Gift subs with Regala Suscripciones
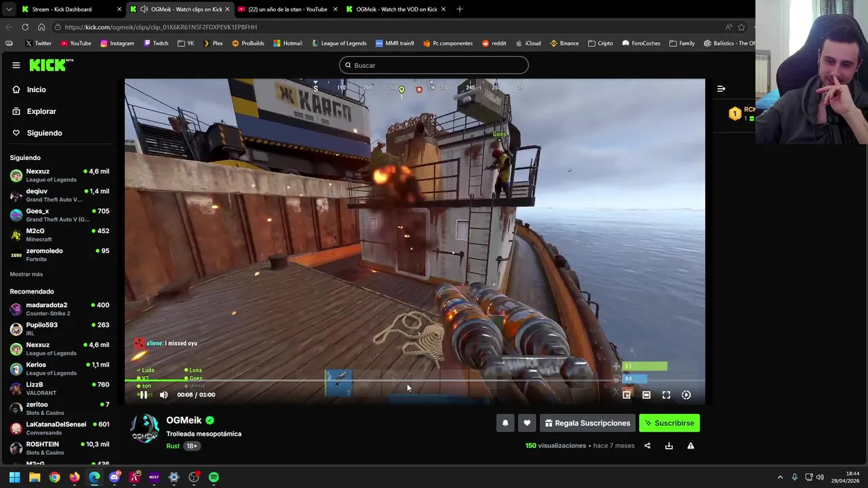This screenshot has height=488, width=868. tap(587, 423)
